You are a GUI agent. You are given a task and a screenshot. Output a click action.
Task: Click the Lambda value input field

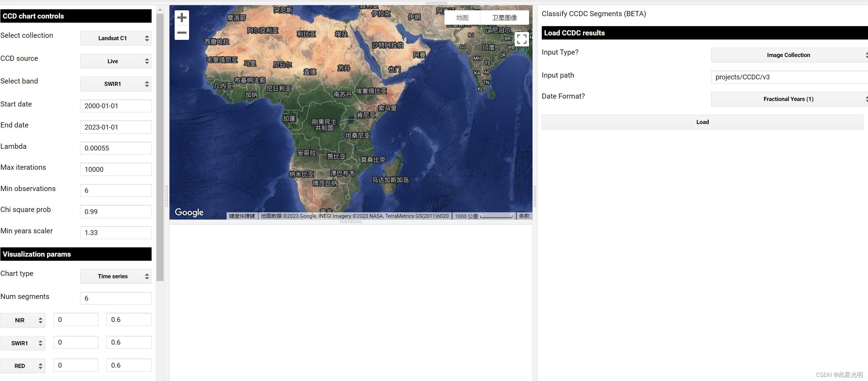[x=116, y=148]
